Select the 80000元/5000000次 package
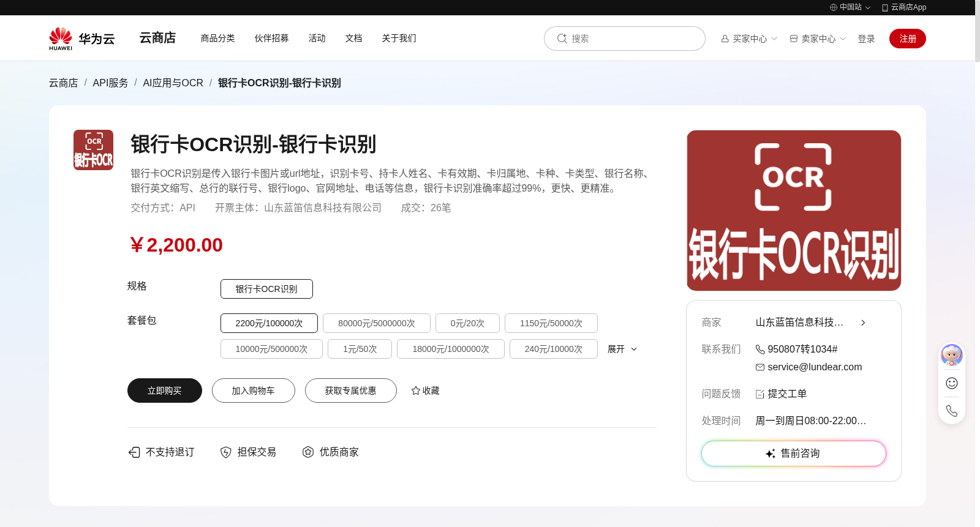Image resolution: width=980 pixels, height=527 pixels. 377,323
